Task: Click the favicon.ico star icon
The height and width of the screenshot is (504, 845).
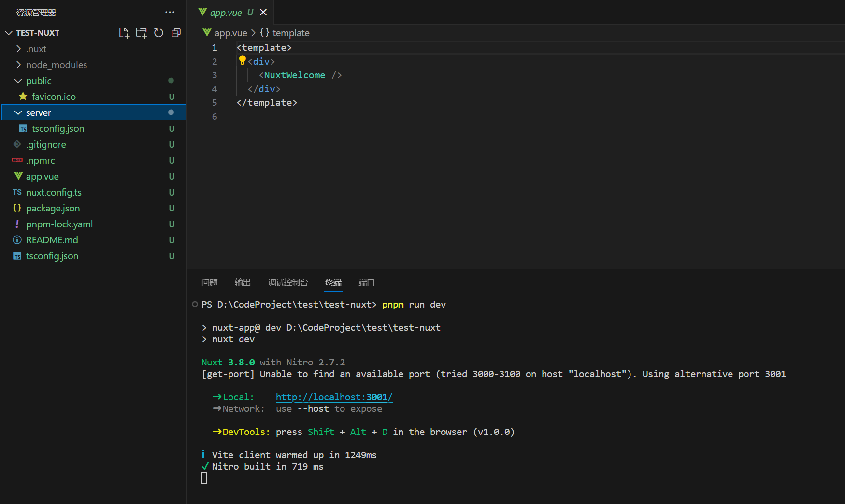Action: point(23,97)
